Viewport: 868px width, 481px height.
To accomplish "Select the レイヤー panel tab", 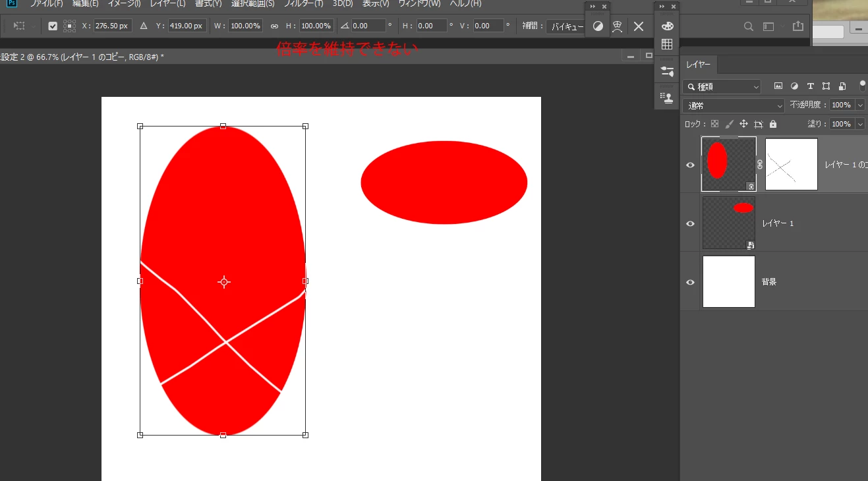I will [x=699, y=65].
